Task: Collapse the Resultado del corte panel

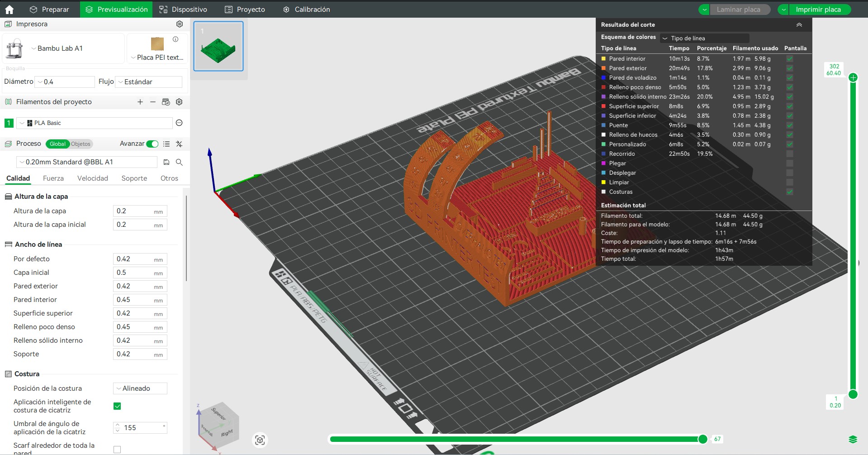Action: (799, 25)
